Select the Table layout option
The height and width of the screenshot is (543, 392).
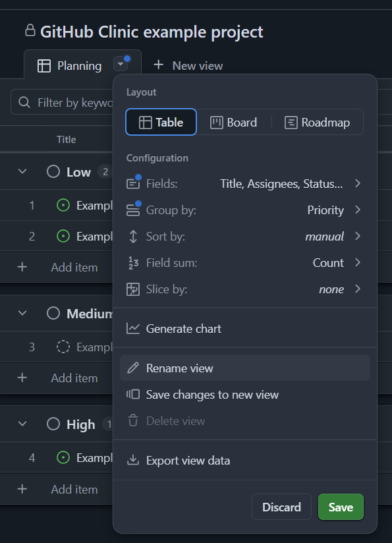(x=161, y=122)
